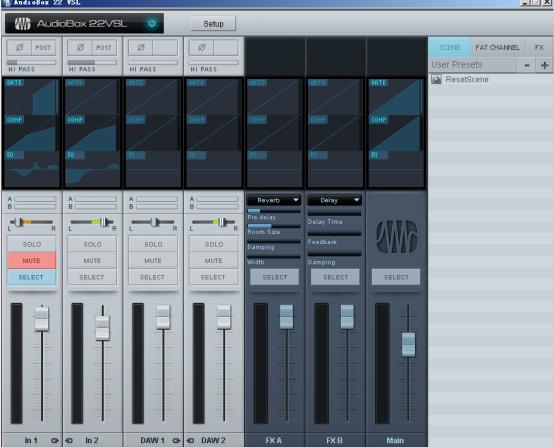Switch to the FAT CHANNEL tab
Viewport: 554px width, 447px height.
(x=497, y=47)
